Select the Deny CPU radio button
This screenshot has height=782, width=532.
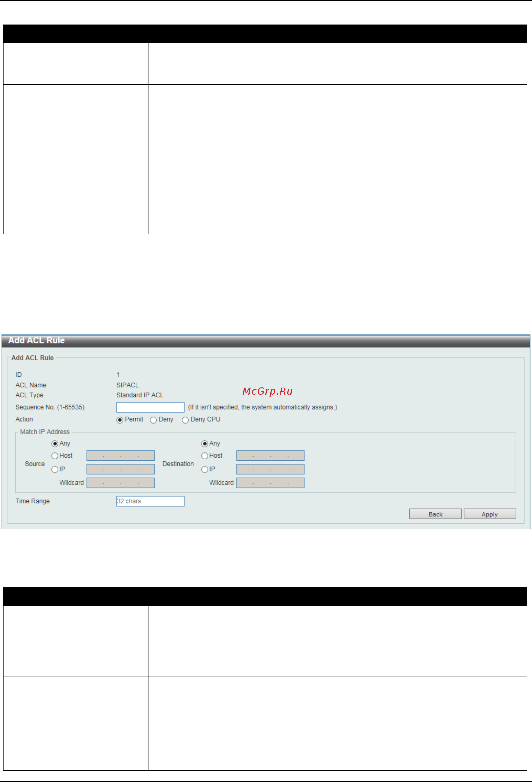click(185, 420)
